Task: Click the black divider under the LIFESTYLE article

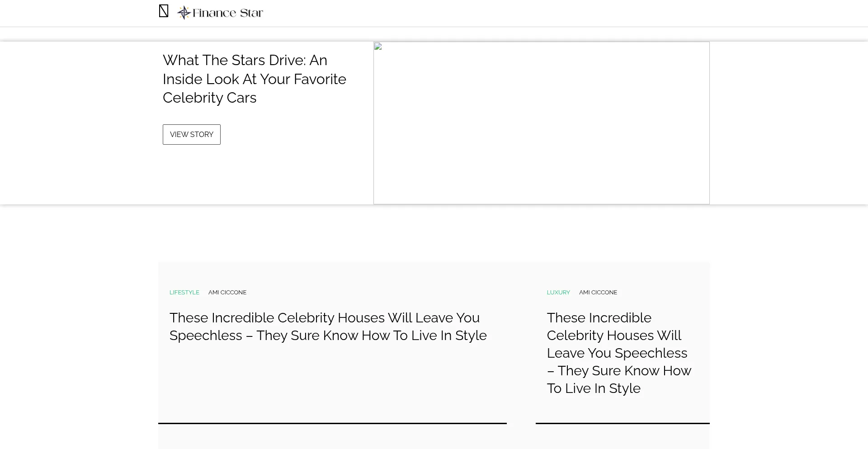Action: pos(332,423)
